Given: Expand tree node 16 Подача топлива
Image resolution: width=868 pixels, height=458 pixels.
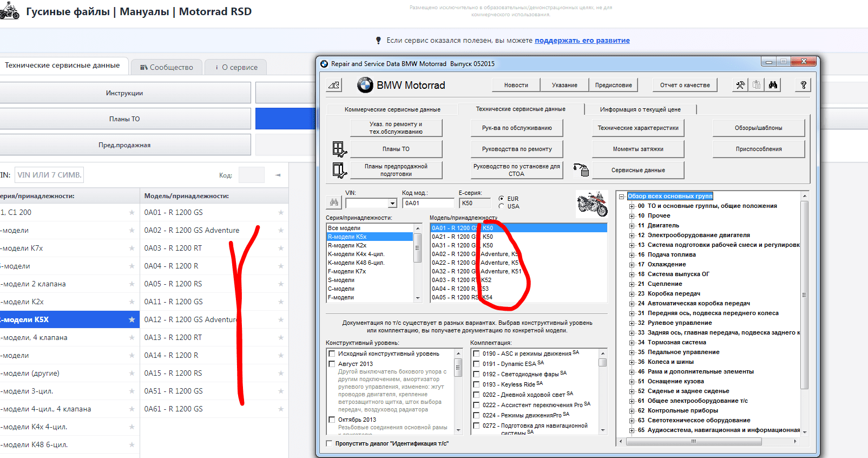Looking at the screenshot, I should (632, 255).
